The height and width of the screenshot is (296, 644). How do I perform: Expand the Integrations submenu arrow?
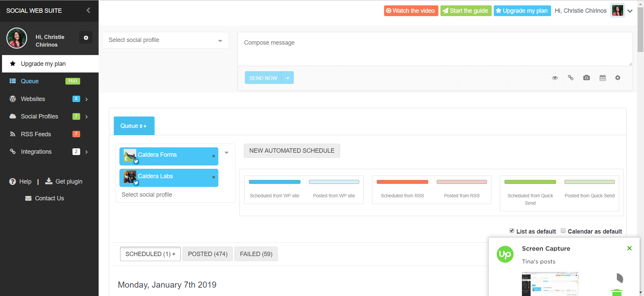[87, 152]
